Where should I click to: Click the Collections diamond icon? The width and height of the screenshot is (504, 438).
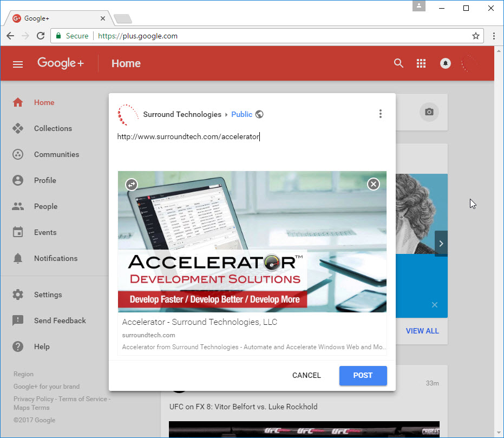click(x=18, y=128)
